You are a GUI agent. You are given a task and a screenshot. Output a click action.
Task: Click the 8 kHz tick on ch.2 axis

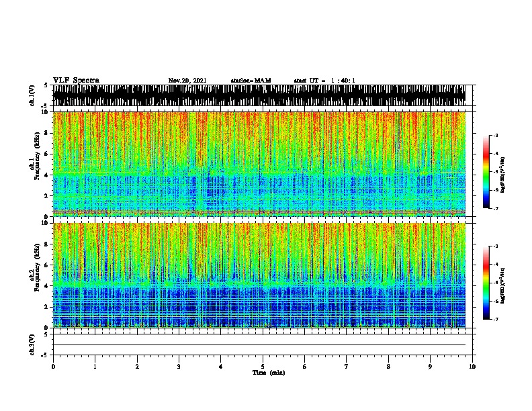[x=48, y=244]
